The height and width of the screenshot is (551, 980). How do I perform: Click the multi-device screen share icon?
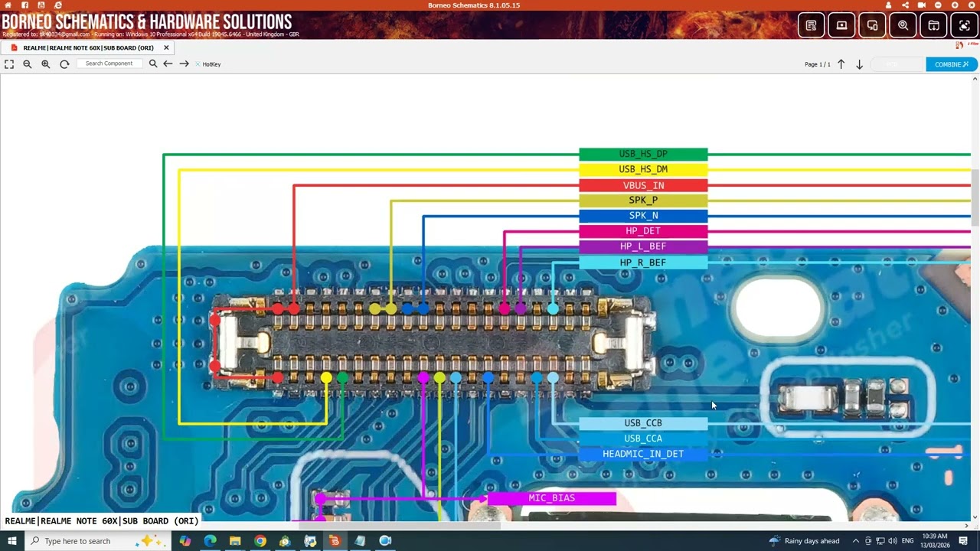tap(872, 25)
